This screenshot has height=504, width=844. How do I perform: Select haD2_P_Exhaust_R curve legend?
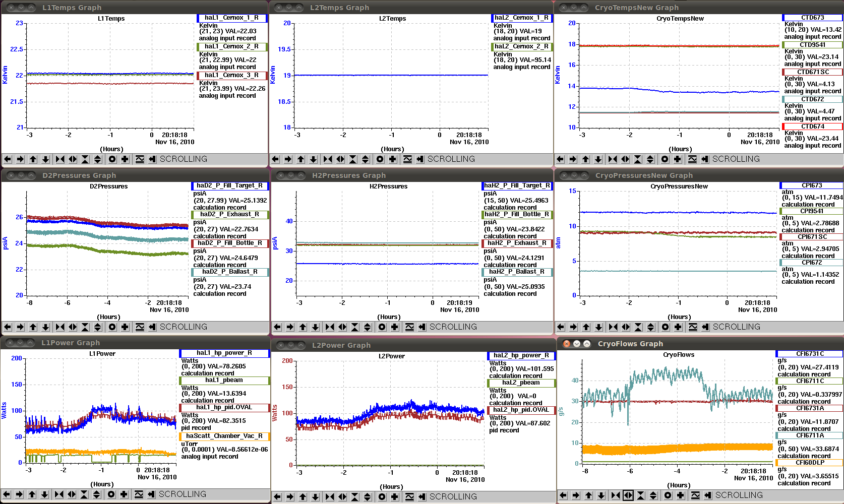229,215
